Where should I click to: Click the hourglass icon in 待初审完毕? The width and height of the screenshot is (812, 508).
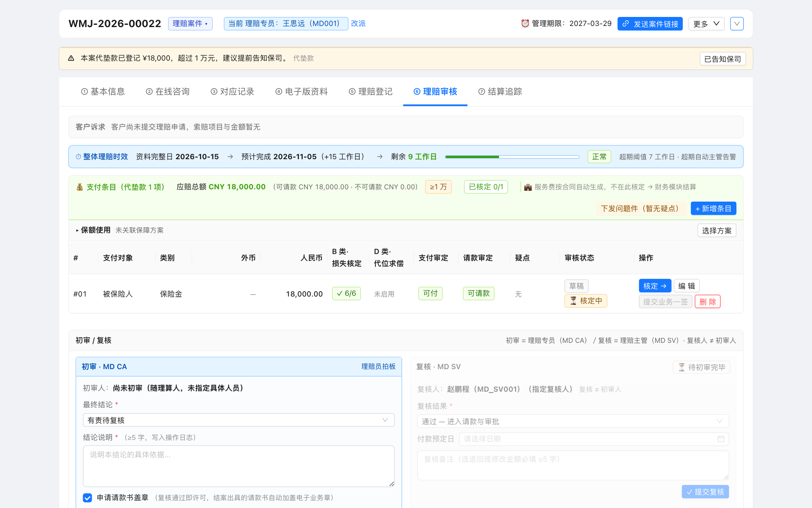tap(682, 367)
